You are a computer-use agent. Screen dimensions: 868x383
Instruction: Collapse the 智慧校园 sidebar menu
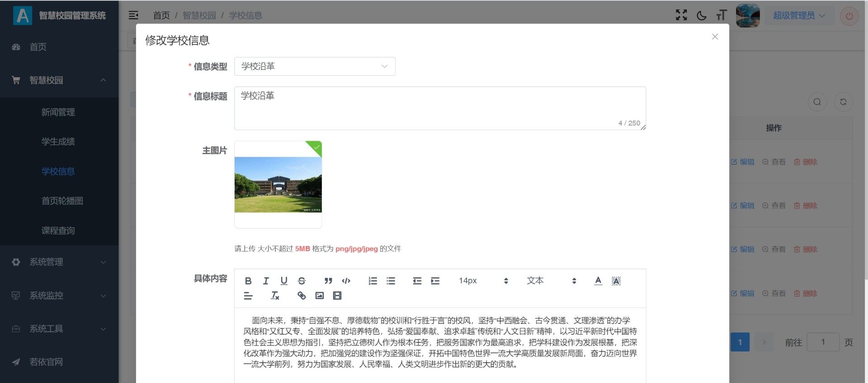tap(59, 80)
